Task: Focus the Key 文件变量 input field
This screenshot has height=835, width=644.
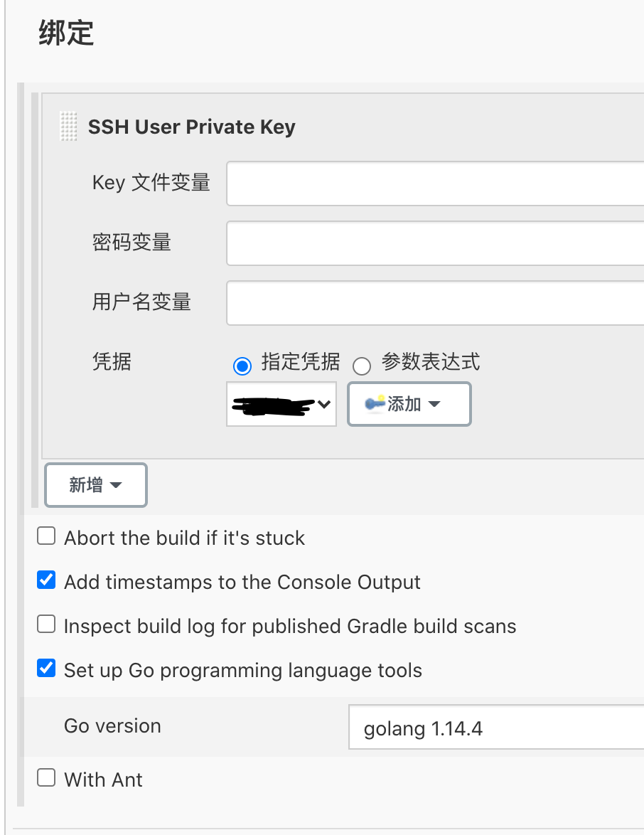Action: click(x=435, y=184)
